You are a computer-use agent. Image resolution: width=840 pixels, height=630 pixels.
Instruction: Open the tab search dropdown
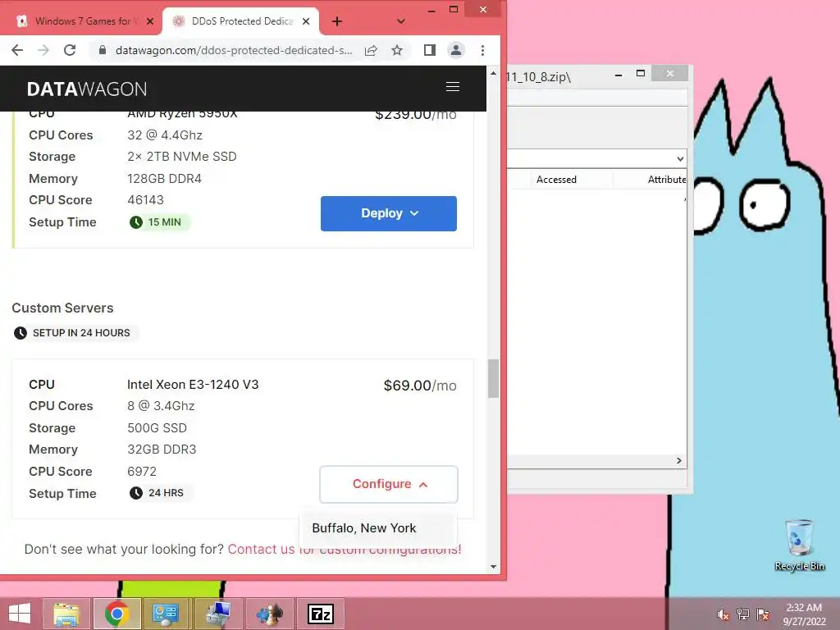pyautogui.click(x=400, y=21)
